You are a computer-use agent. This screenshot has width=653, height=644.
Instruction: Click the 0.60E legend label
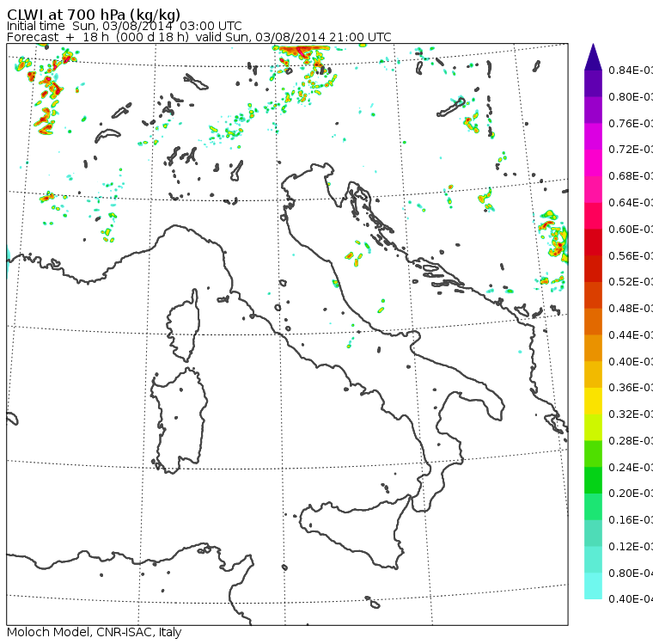[x=631, y=229]
